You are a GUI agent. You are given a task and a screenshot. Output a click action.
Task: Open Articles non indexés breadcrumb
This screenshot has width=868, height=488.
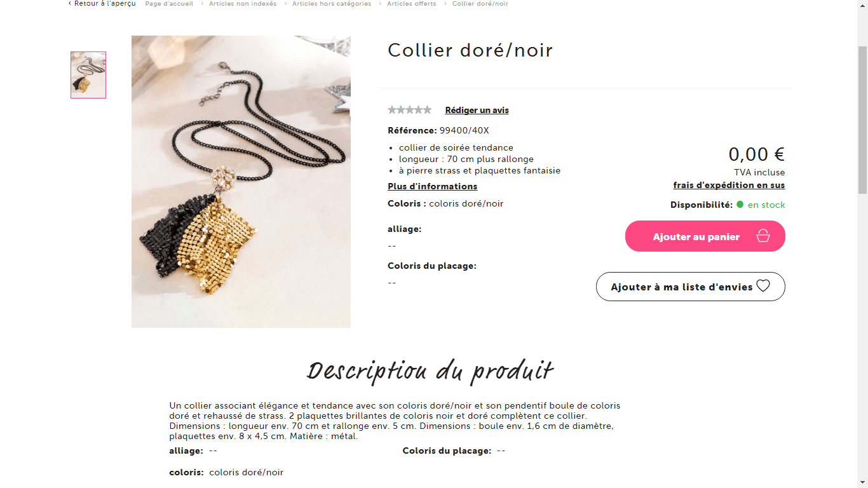pyautogui.click(x=243, y=3)
